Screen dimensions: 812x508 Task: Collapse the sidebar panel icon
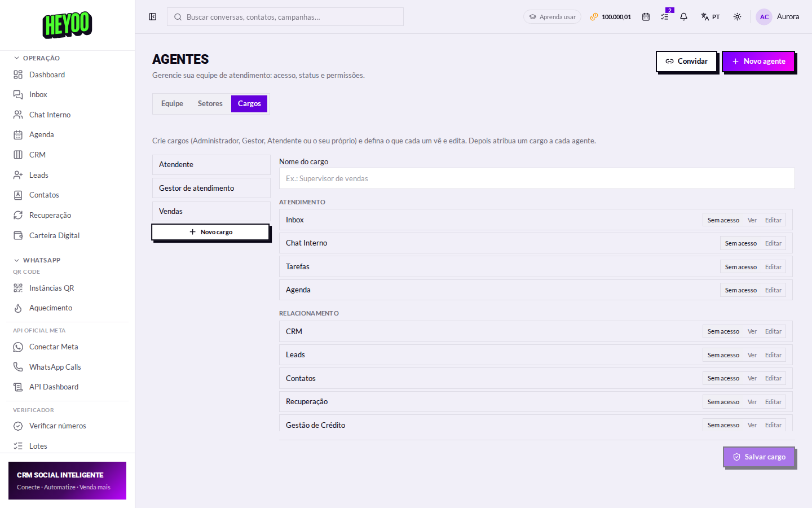click(x=152, y=17)
